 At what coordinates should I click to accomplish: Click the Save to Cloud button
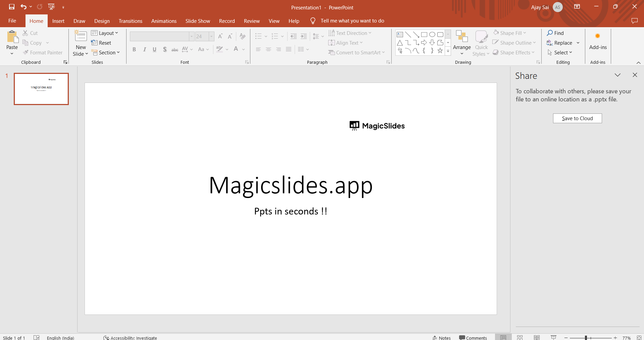(577, 118)
